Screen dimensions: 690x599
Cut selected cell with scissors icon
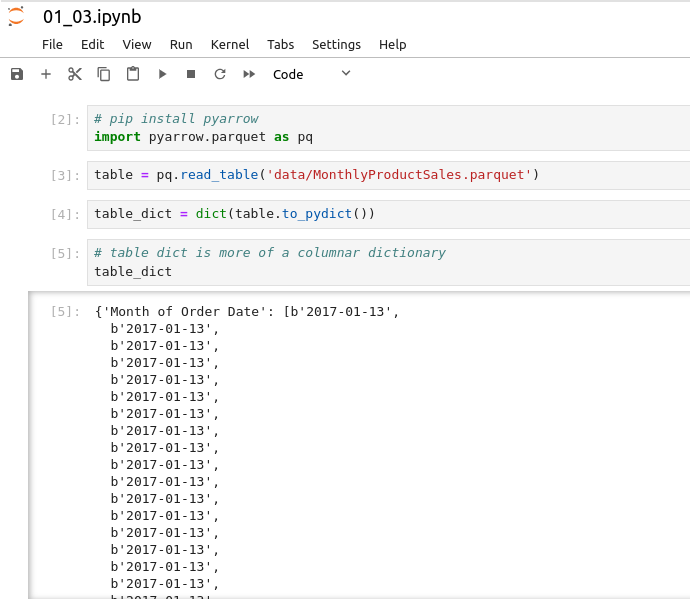click(74, 74)
